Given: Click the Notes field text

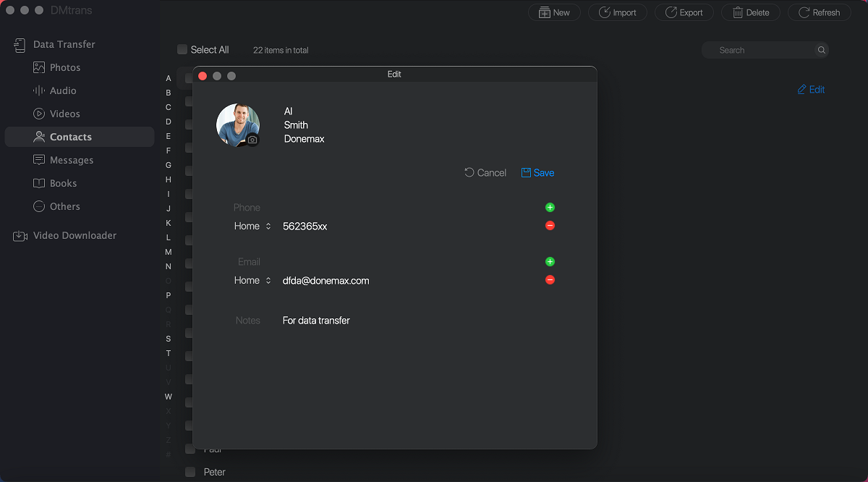Looking at the screenshot, I should [316, 321].
